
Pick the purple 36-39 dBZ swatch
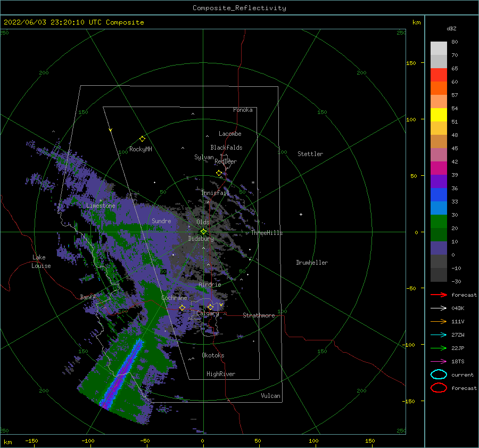click(439, 181)
